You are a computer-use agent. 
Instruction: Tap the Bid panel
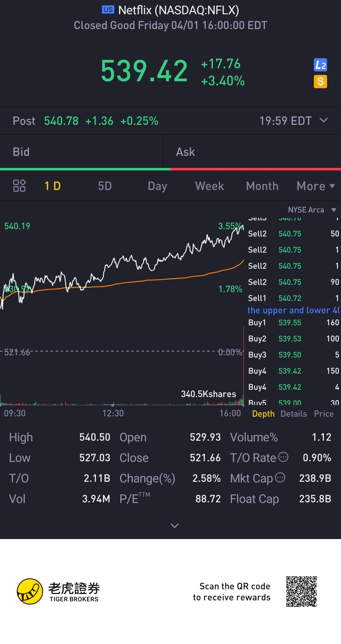pos(81,152)
